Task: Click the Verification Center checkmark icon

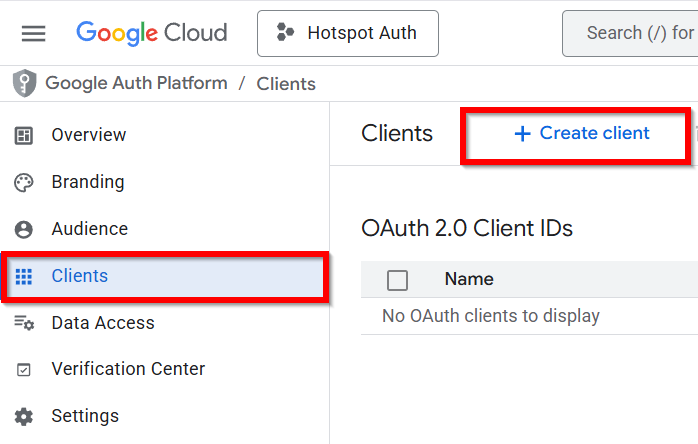Action: click(x=24, y=369)
